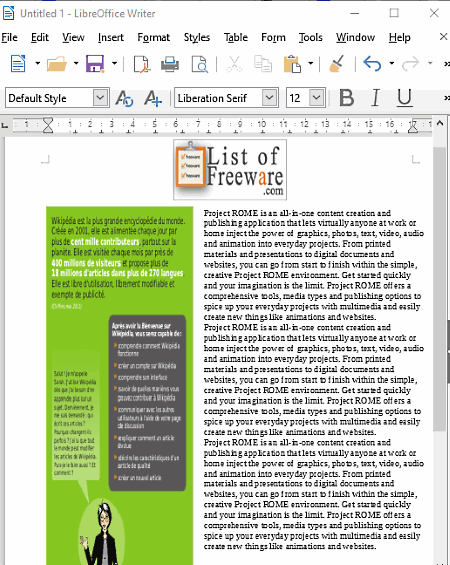Expand the hidden standard toolbar items chevron

447,64
